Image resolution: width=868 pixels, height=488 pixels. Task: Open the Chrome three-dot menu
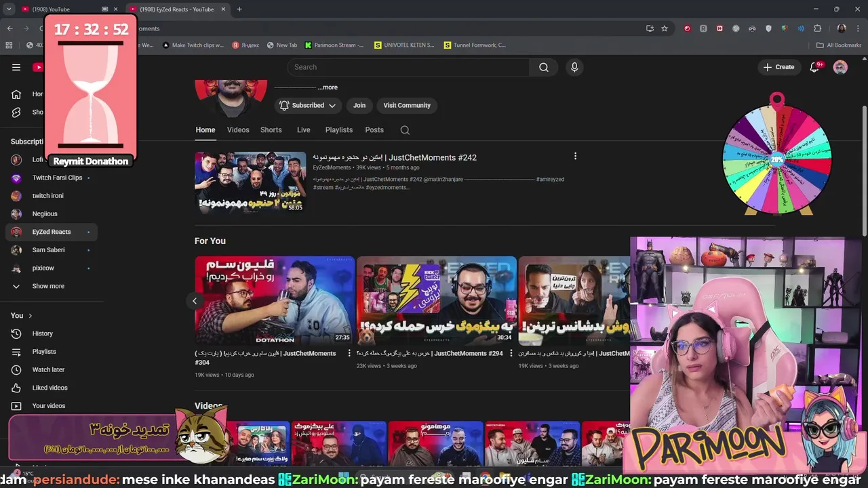tap(859, 28)
